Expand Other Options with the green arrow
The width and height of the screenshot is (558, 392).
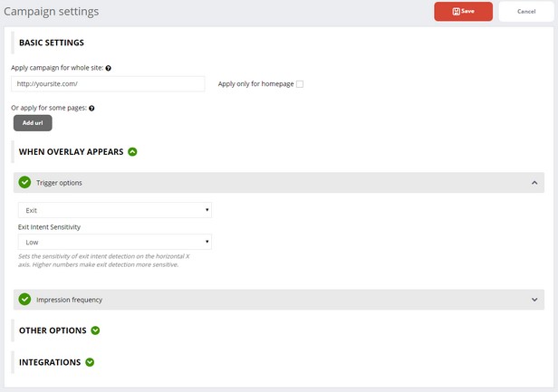95,330
